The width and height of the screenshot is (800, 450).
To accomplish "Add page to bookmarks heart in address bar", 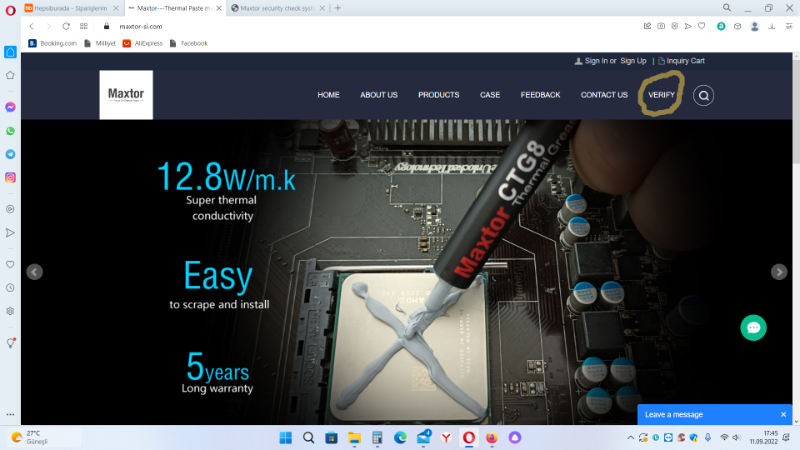I will 702,26.
